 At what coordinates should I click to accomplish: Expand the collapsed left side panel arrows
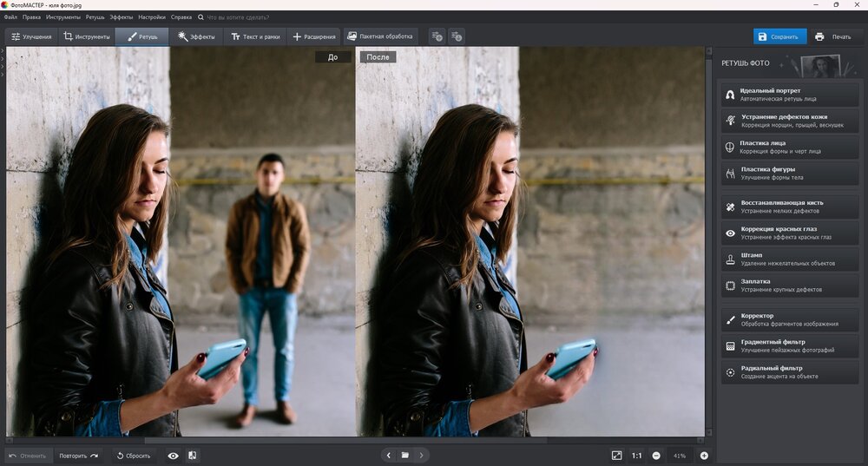pyautogui.click(x=3, y=56)
